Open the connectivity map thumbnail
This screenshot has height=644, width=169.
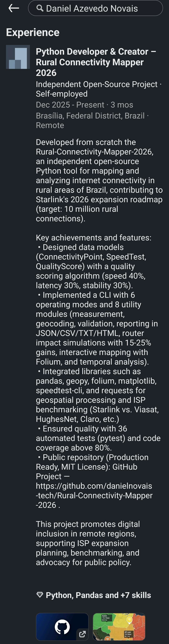tap(119, 626)
